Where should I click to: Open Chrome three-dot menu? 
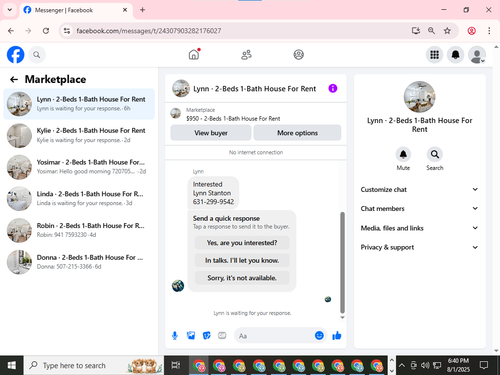pos(489,31)
